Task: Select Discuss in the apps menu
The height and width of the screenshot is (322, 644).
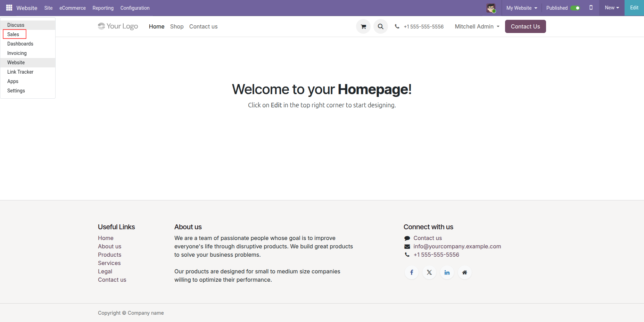Action: 28,25
